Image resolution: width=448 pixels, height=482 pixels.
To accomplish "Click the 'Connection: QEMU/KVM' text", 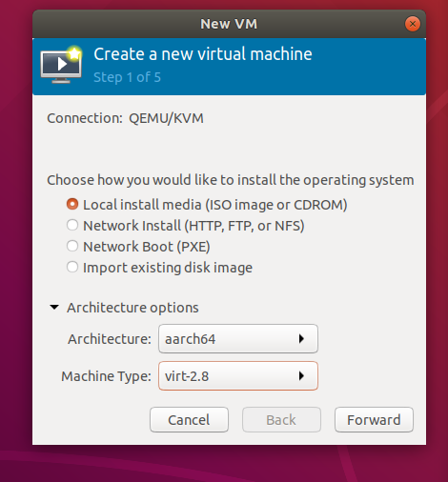I will (125, 118).
